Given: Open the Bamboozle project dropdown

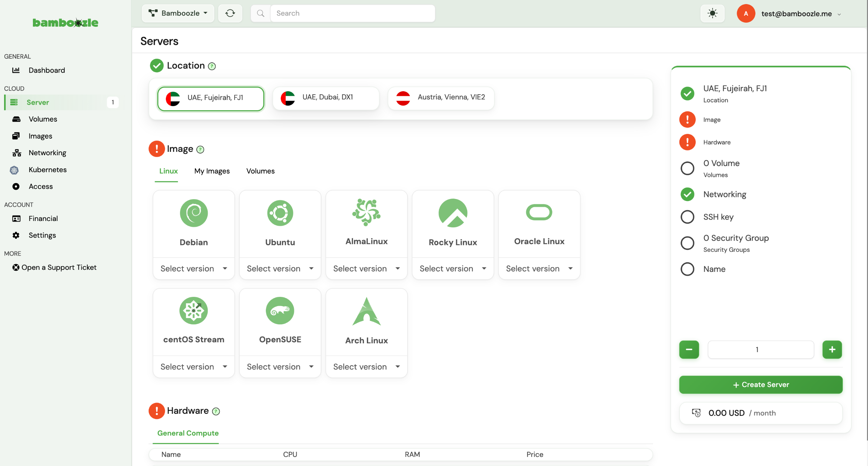Looking at the screenshot, I should (x=178, y=13).
